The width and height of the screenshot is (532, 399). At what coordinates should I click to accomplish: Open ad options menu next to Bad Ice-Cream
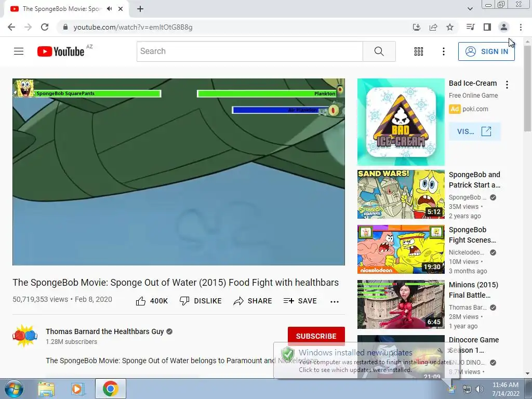tap(507, 85)
